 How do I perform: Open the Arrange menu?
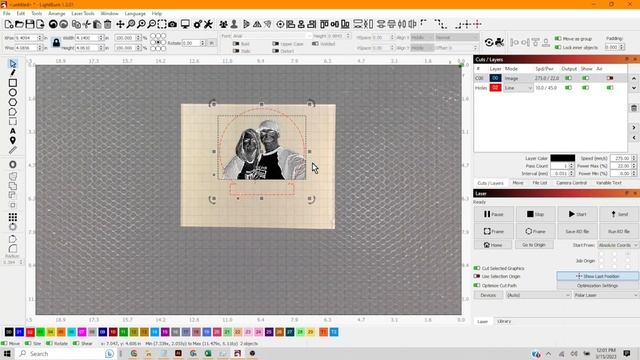57,13
